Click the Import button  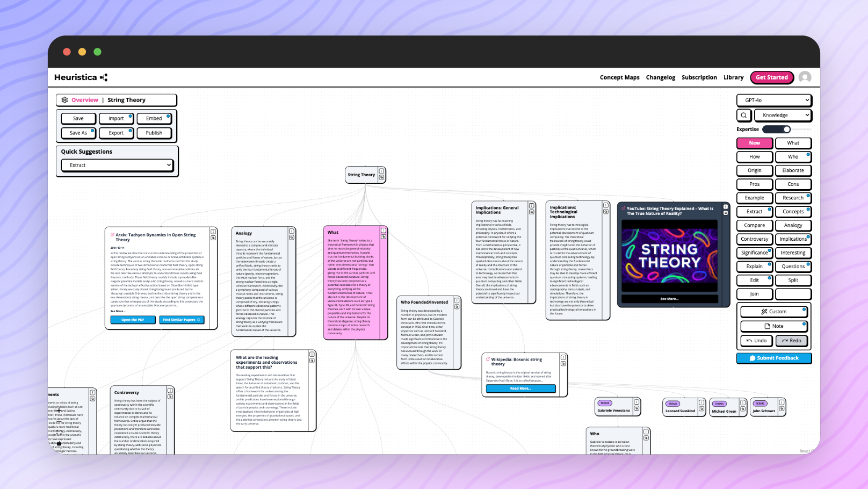click(116, 118)
